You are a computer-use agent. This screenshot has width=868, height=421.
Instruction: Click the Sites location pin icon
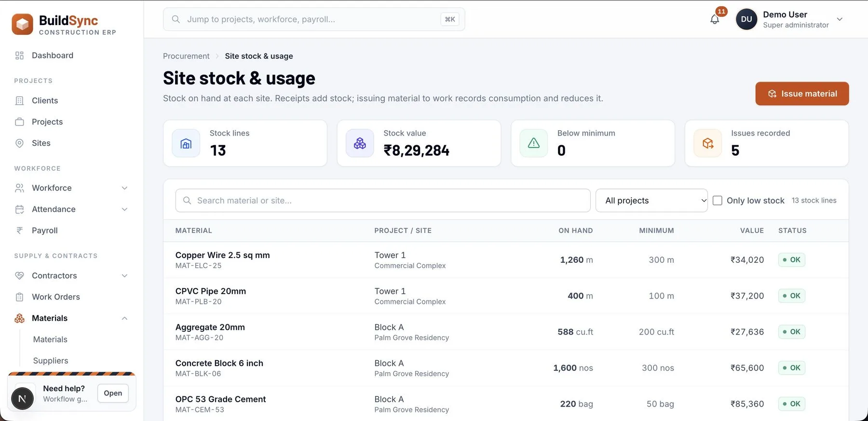(x=19, y=143)
